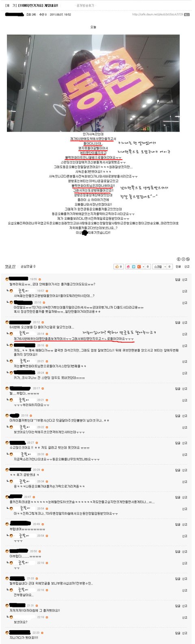Open the photo of the orange-purple sign
This screenshot has height=644, width=195.
(x=93, y=83)
